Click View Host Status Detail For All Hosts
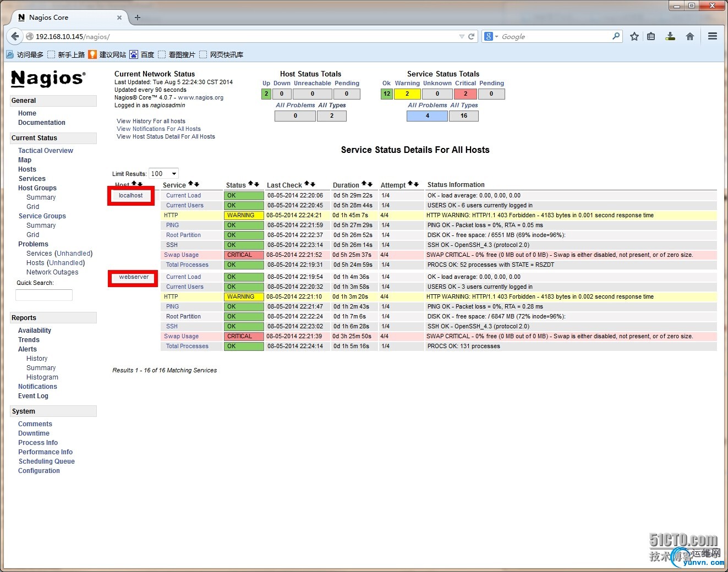The image size is (728, 572). point(166,136)
